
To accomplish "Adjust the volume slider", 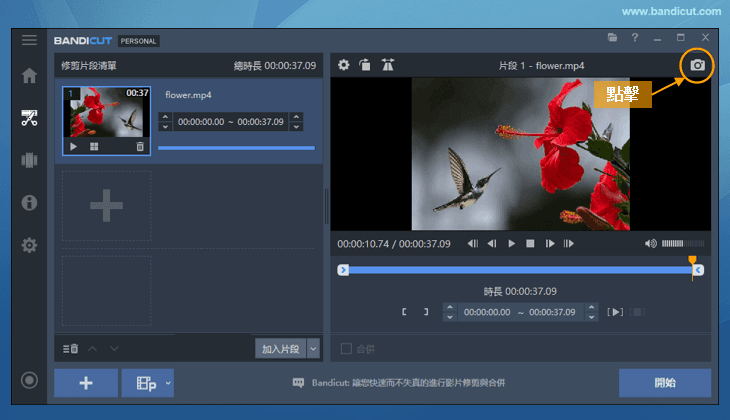I will (683, 243).
